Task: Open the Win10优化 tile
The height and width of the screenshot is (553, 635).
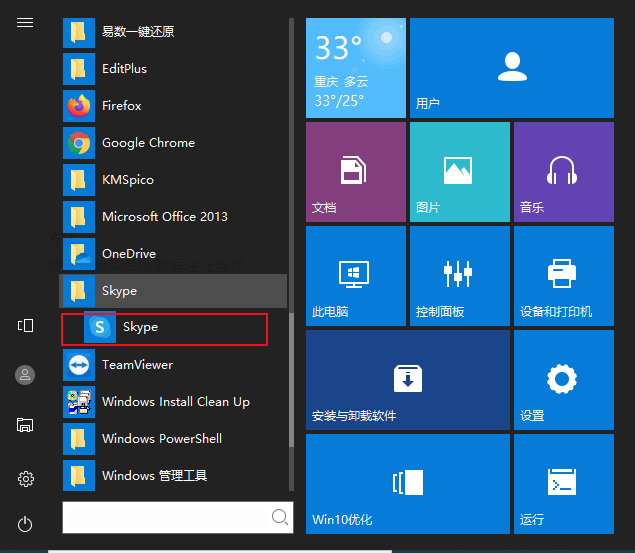Action: pos(408,484)
